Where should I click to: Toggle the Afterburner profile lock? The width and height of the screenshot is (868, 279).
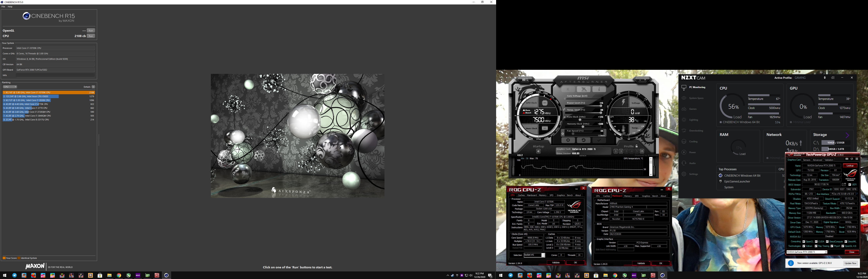636,146
